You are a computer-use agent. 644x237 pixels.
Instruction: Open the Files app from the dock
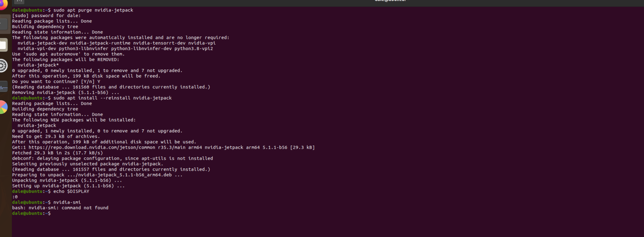tap(3, 45)
